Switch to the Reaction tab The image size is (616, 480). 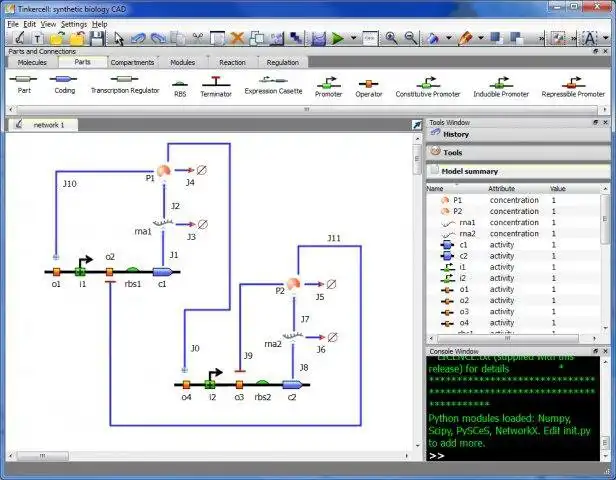232,62
